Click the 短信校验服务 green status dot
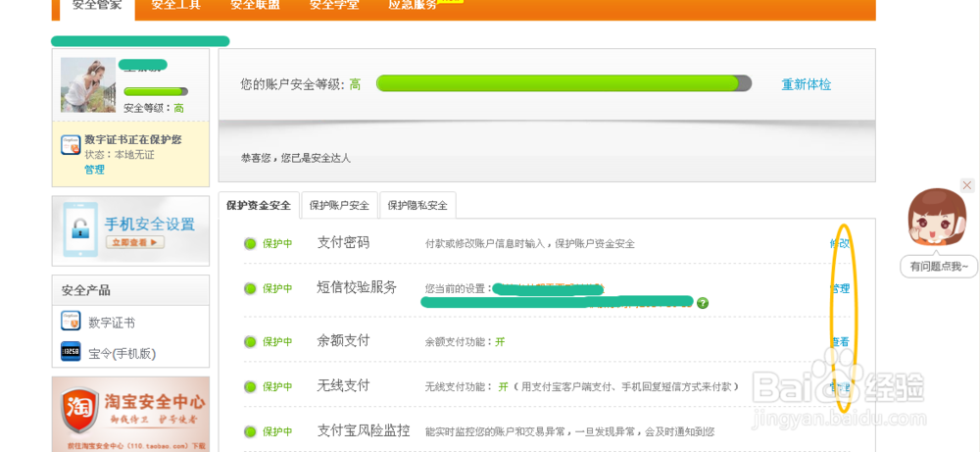 click(250, 289)
